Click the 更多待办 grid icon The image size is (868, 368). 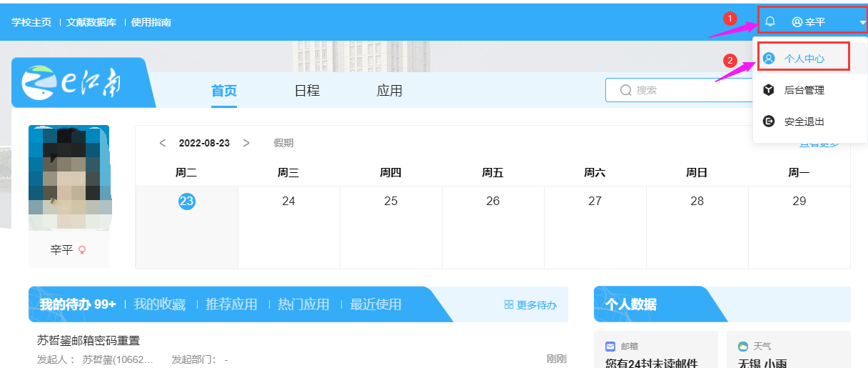[x=509, y=304]
